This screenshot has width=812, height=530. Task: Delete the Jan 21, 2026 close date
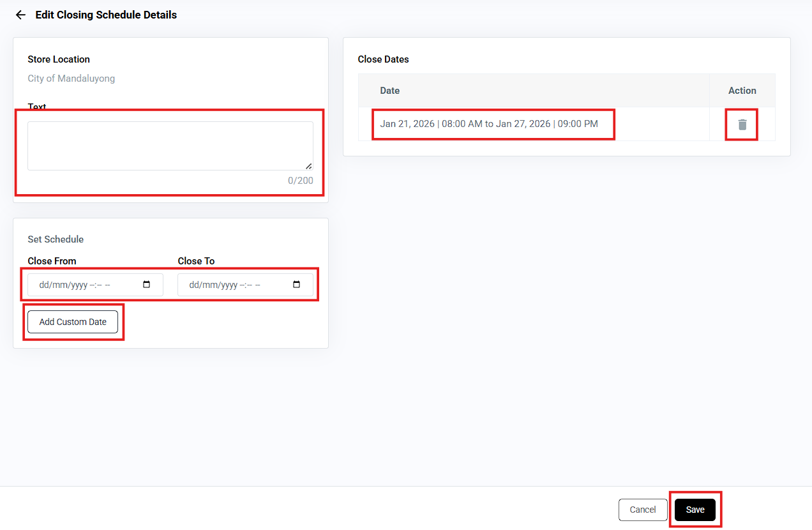pyautogui.click(x=742, y=125)
